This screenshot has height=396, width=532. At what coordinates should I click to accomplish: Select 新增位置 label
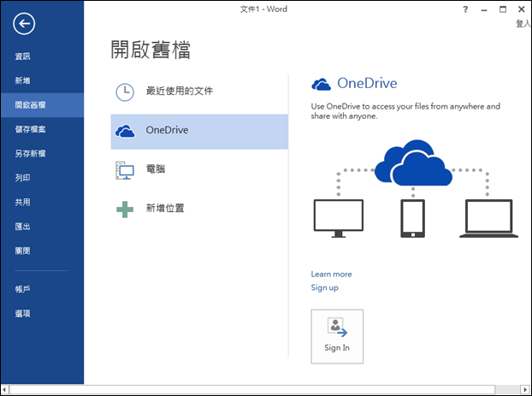[x=165, y=208]
